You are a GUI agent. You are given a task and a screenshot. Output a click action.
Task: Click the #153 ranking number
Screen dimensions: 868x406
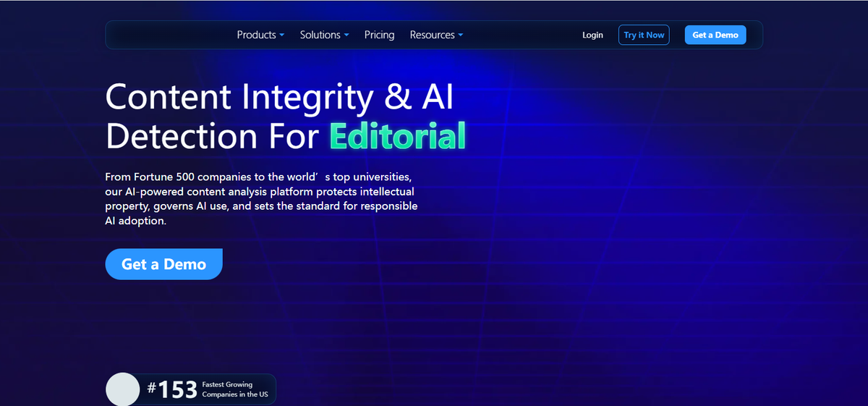click(172, 389)
